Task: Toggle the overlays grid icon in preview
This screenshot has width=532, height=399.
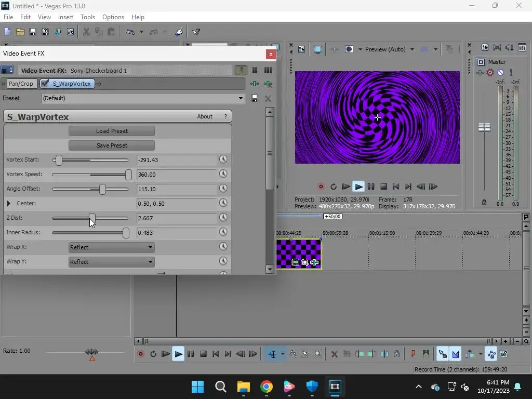Action: [424, 49]
